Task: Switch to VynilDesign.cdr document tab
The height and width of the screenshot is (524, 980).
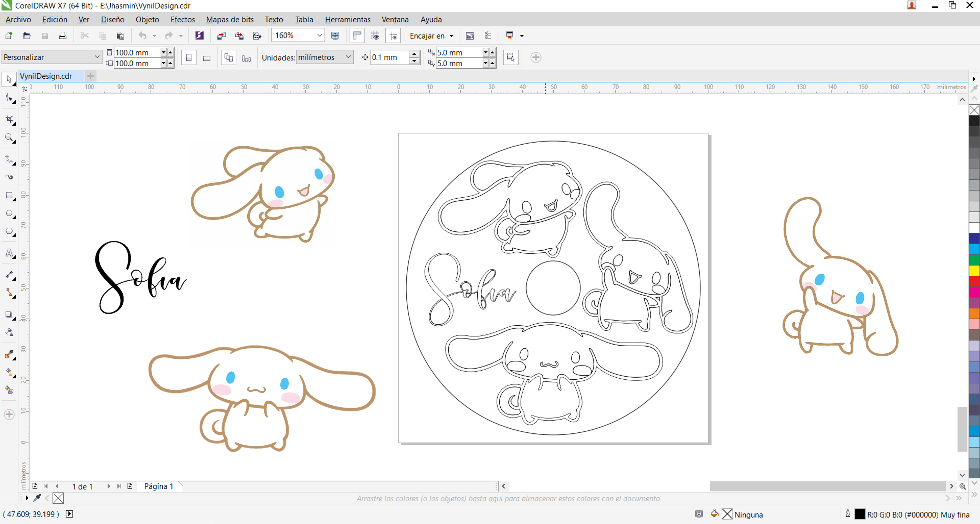Action: [46, 76]
